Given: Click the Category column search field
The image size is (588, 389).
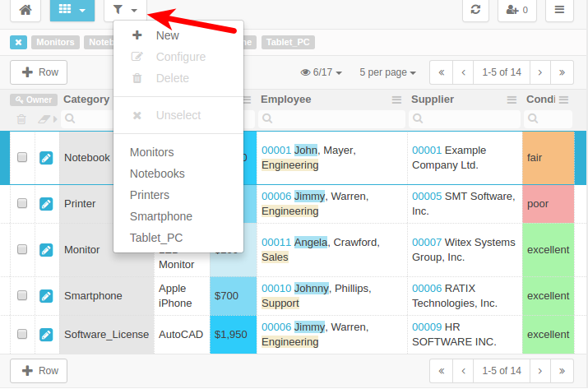Looking at the screenshot, I should [87, 119].
